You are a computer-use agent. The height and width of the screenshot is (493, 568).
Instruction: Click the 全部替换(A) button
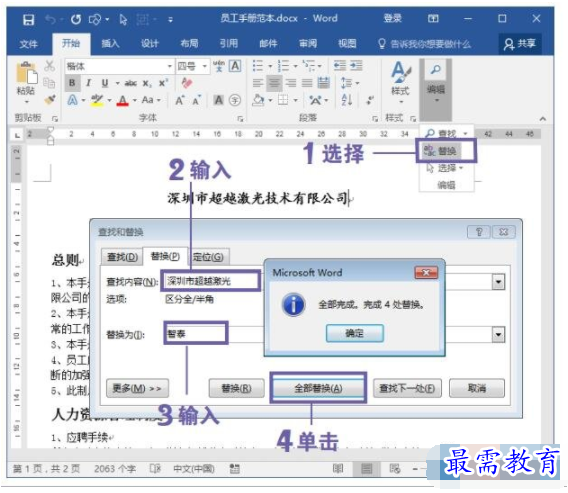(318, 388)
